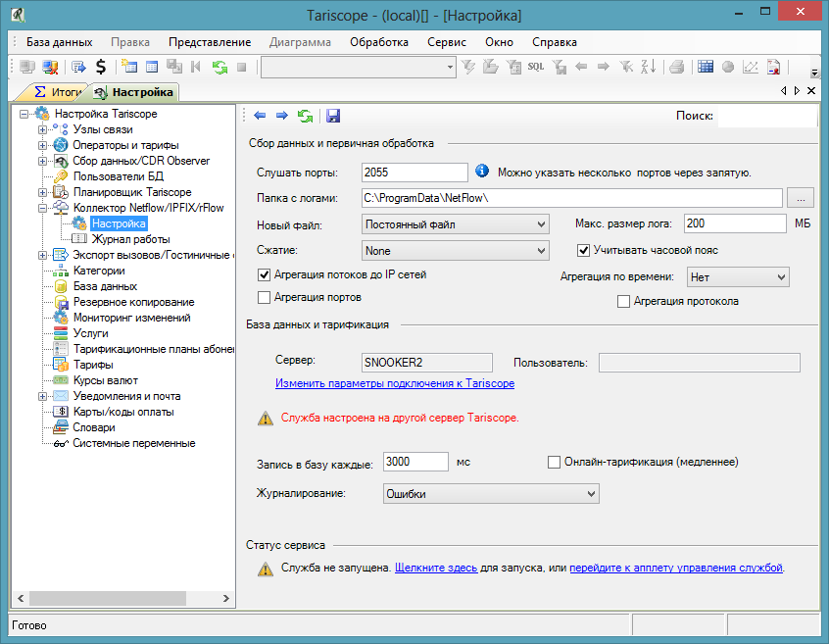Click the document export icon with red mark
The image size is (829, 644).
click(773, 68)
